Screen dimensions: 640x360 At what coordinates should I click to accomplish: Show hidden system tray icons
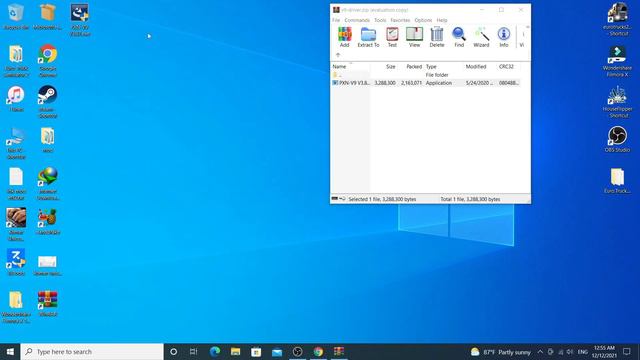coord(540,352)
